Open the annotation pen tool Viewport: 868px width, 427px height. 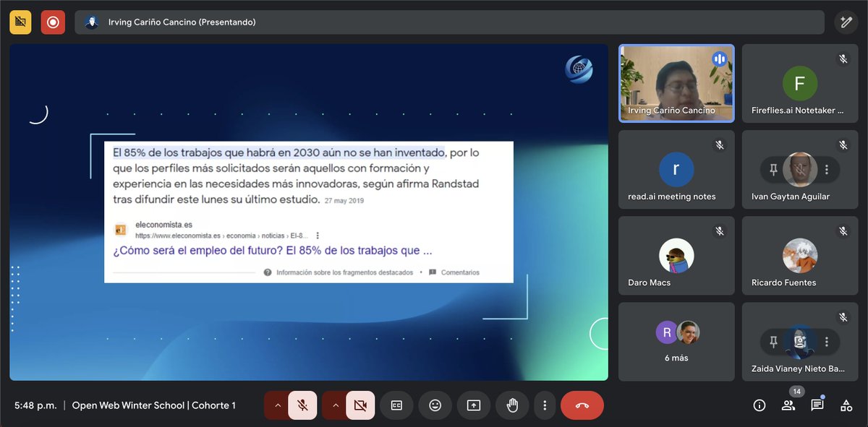click(x=846, y=22)
